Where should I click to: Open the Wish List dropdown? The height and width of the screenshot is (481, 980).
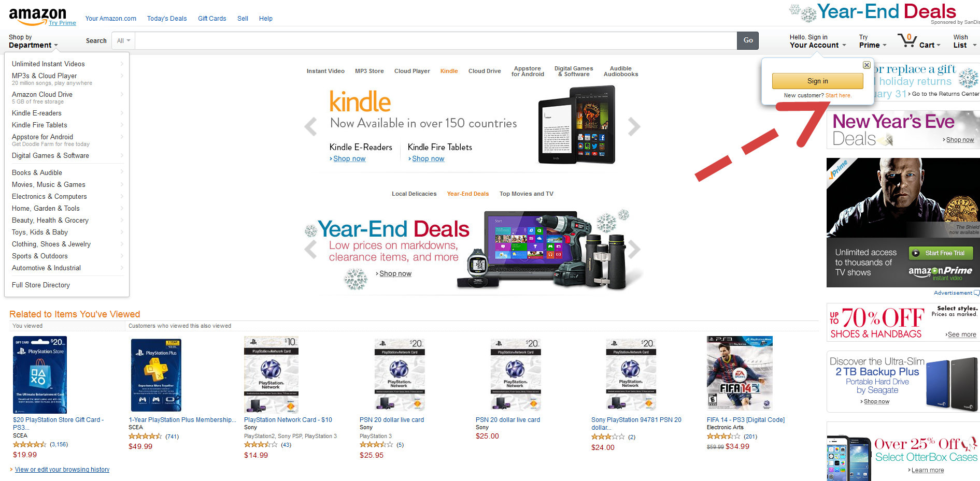[x=964, y=41]
